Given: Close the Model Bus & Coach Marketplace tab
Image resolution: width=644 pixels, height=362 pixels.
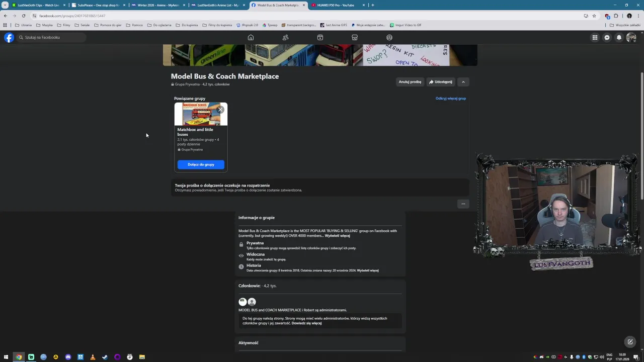Looking at the screenshot, I should click(303, 5).
